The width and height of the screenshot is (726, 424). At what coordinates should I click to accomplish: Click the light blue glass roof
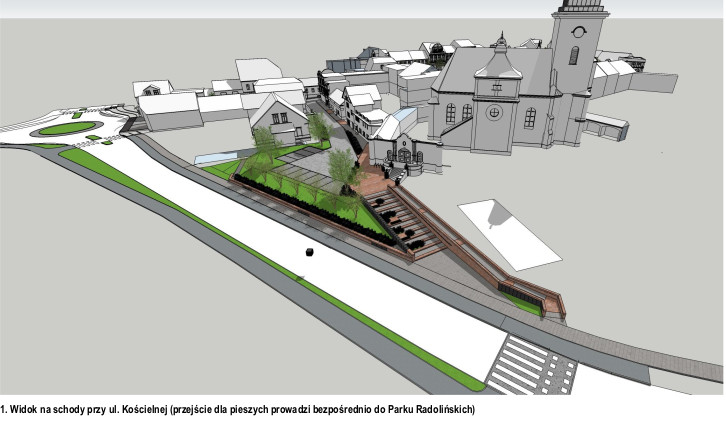(403, 113)
